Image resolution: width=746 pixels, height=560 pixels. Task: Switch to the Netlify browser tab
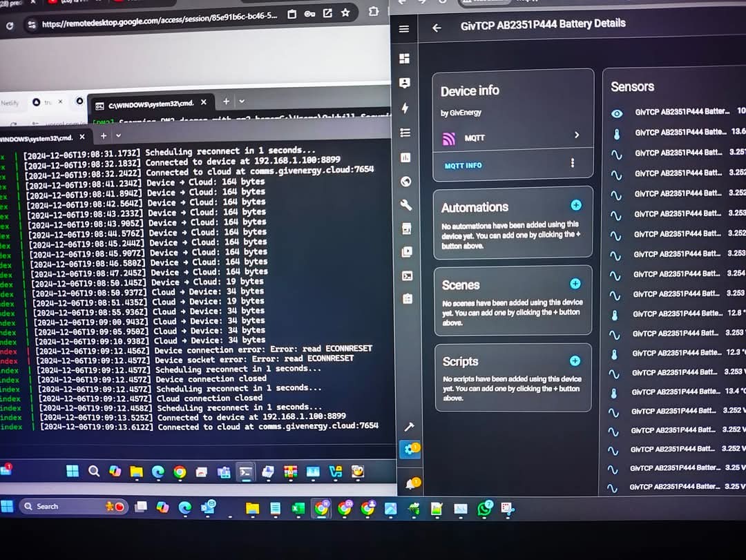pyautogui.click(x=10, y=103)
